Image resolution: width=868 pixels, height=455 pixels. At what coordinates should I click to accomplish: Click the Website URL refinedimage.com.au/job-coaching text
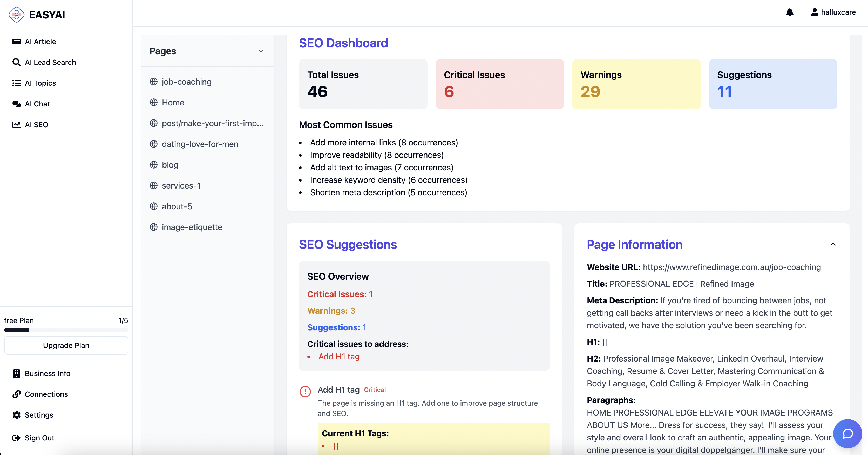pos(732,267)
